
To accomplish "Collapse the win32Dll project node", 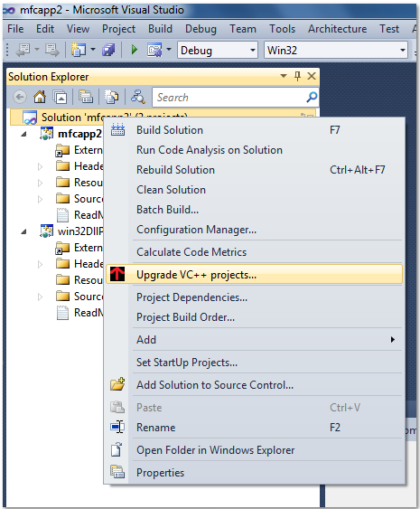I will tap(23, 231).
